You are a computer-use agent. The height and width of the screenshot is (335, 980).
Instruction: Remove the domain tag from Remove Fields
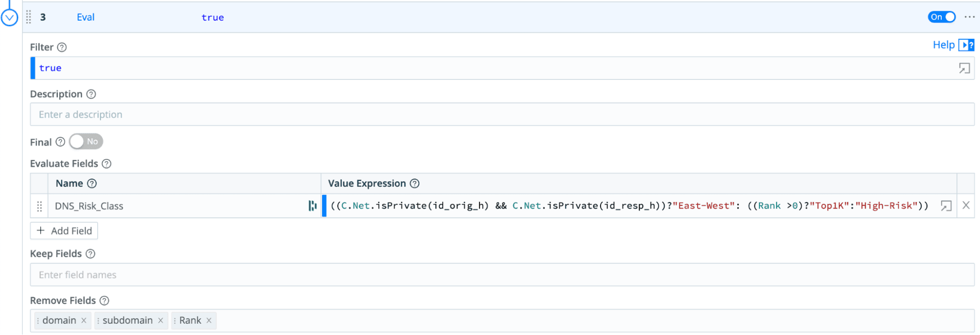(84, 321)
